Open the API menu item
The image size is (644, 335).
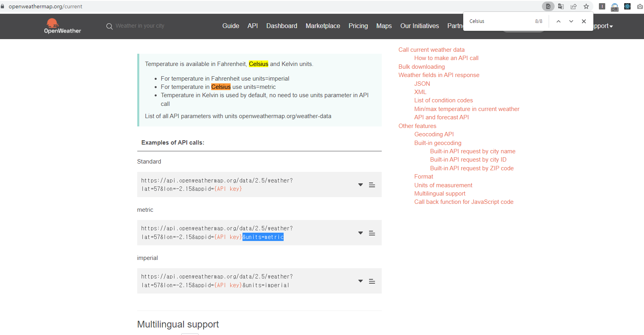coord(252,26)
